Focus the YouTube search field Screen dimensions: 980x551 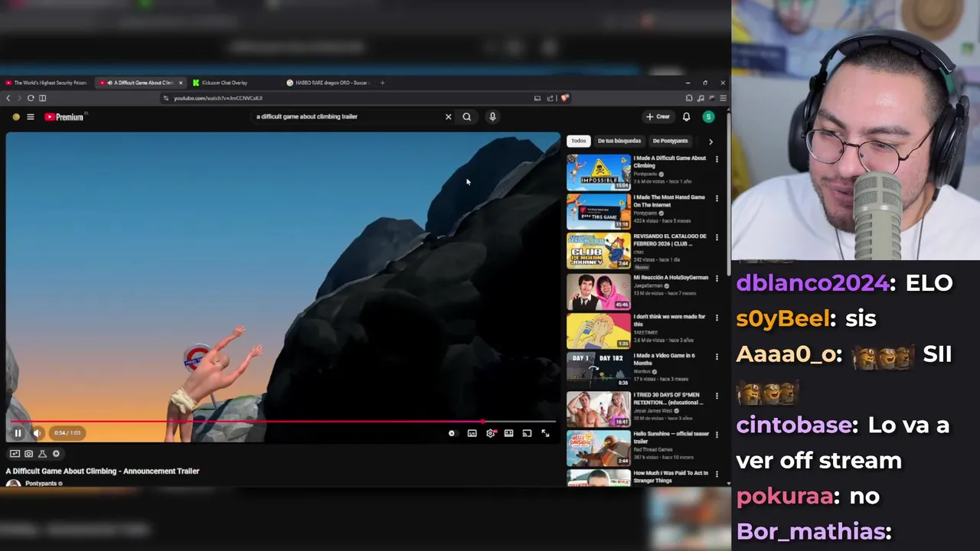pyautogui.click(x=348, y=117)
